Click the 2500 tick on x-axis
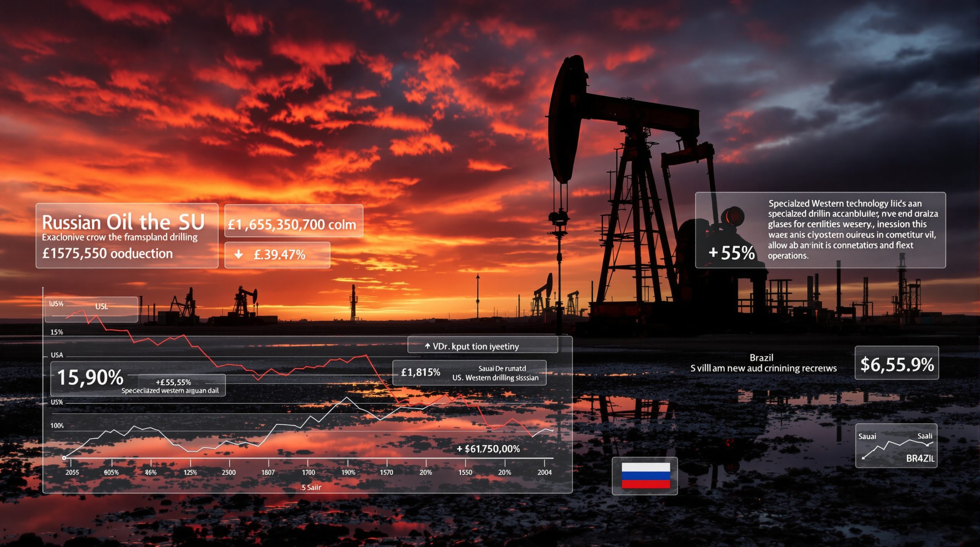The image size is (980, 547). tap(229, 472)
